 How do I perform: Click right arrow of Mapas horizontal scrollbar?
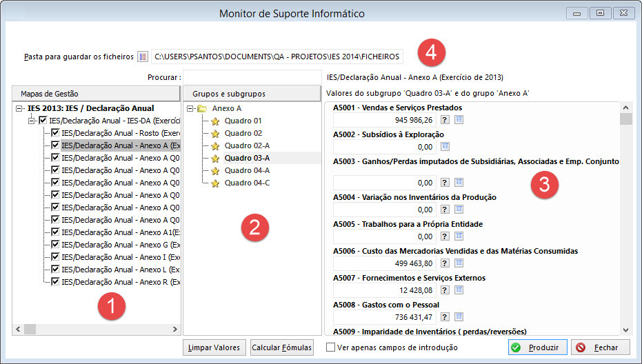[x=175, y=330]
